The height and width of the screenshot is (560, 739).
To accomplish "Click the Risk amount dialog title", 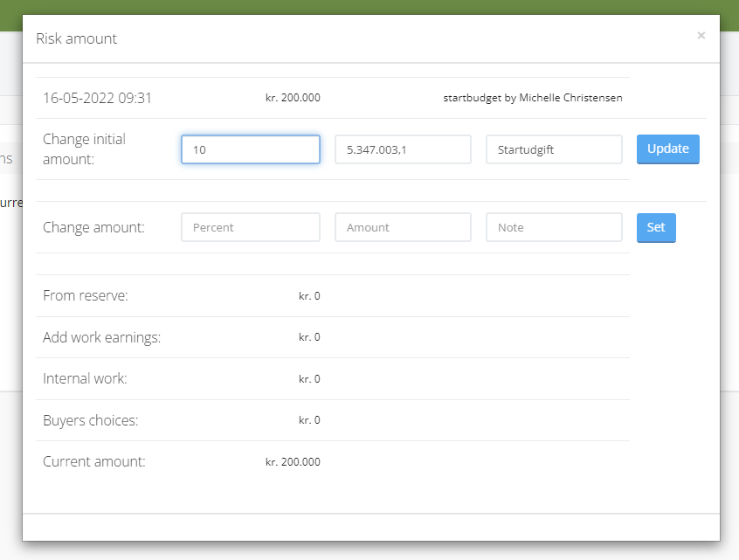I will [x=76, y=38].
